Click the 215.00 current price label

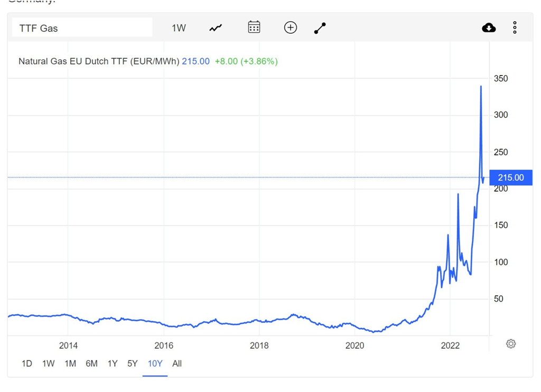(511, 178)
